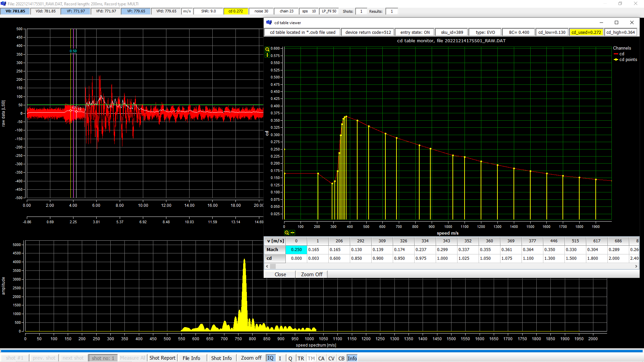Open the Shot Report
Viewport: 644px width, 362px height.
[x=162, y=358]
